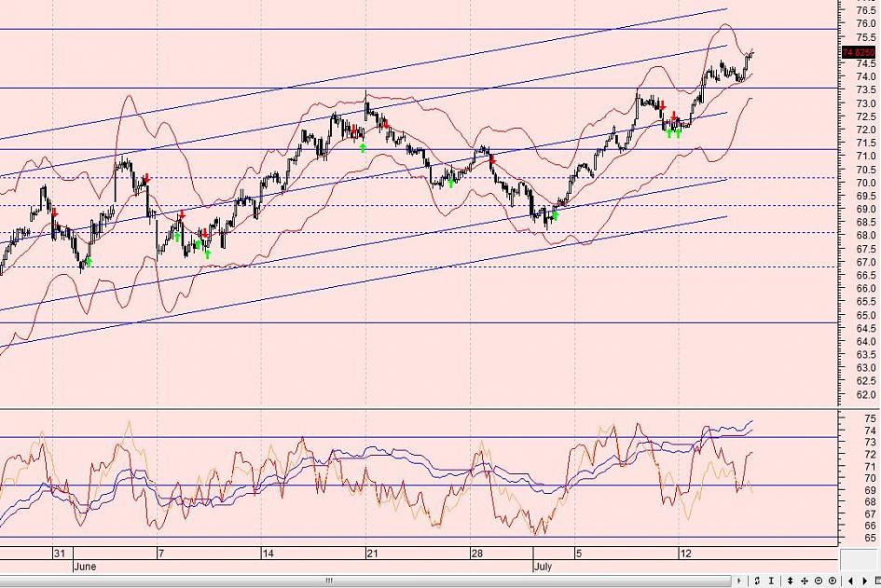The height and width of the screenshot is (588, 881).
Task: Click the 'June' month label on time axis
Action: pos(84,566)
